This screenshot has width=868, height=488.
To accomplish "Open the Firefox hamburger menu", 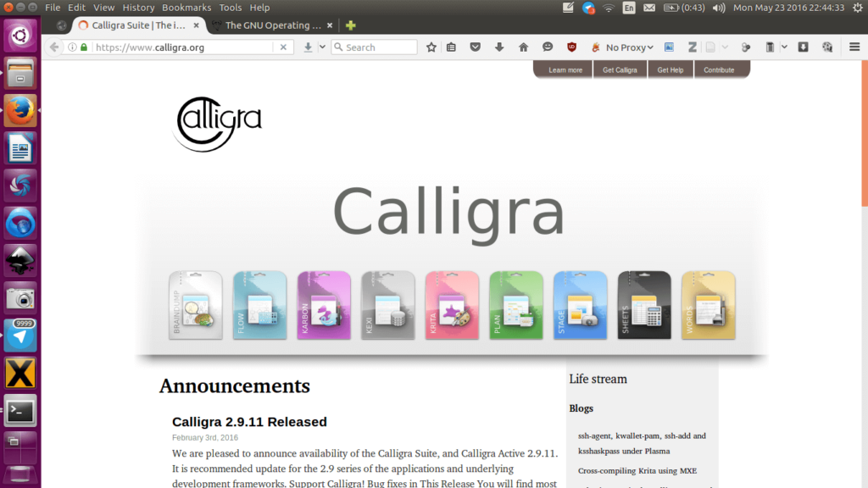I will [x=854, y=47].
